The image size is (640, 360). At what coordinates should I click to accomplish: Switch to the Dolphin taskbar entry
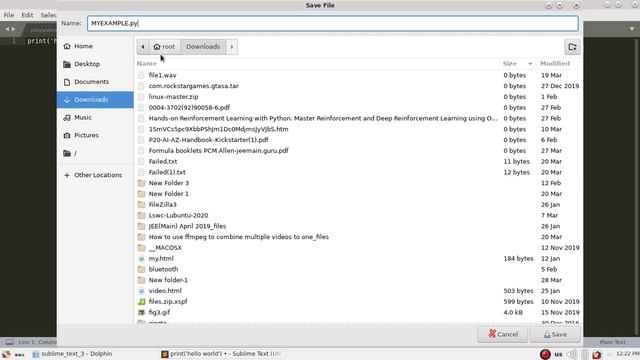click(x=72, y=354)
